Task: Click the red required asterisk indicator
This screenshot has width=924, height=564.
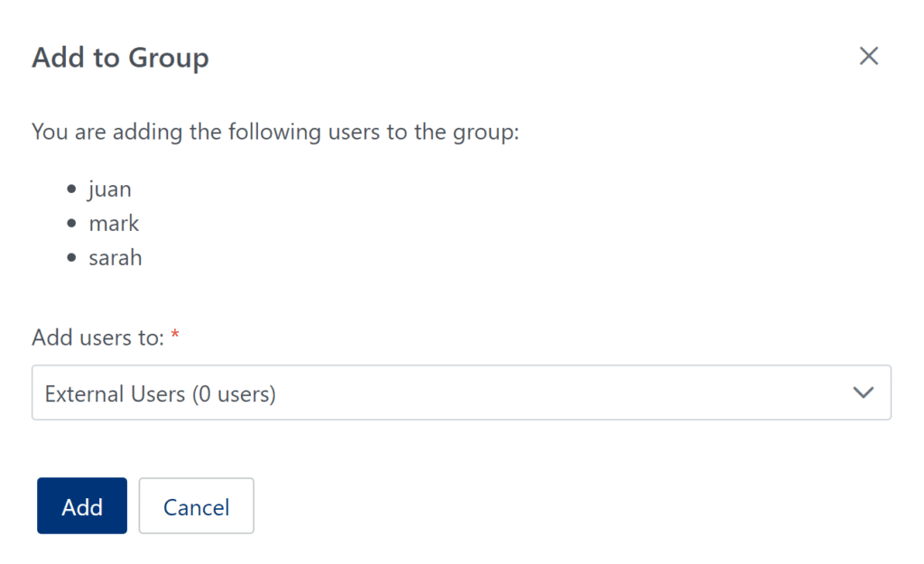Action: (174, 335)
